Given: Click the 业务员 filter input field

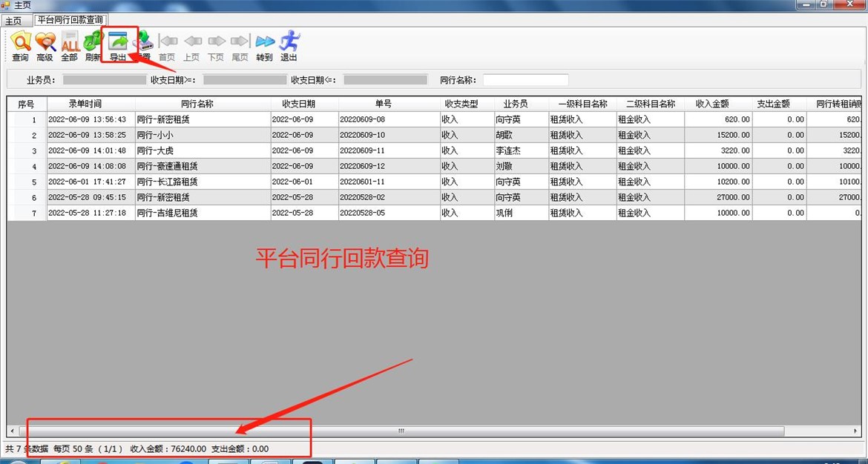Looking at the screenshot, I should [104, 79].
